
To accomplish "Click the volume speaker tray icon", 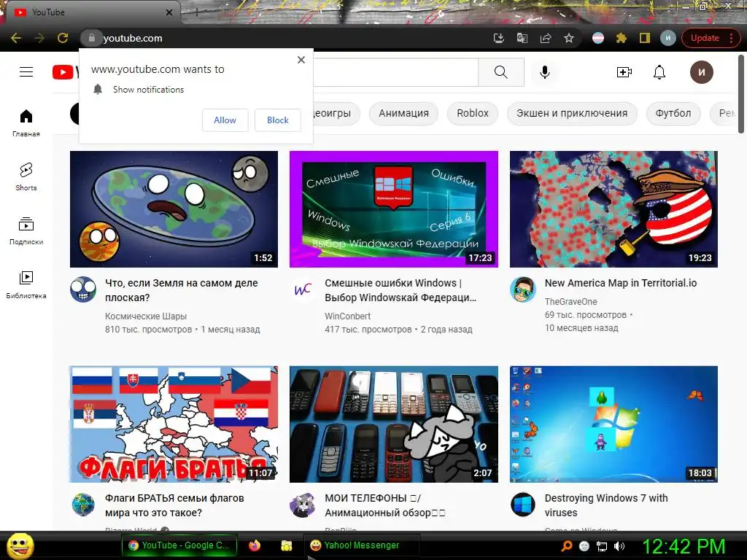I will [x=619, y=546].
